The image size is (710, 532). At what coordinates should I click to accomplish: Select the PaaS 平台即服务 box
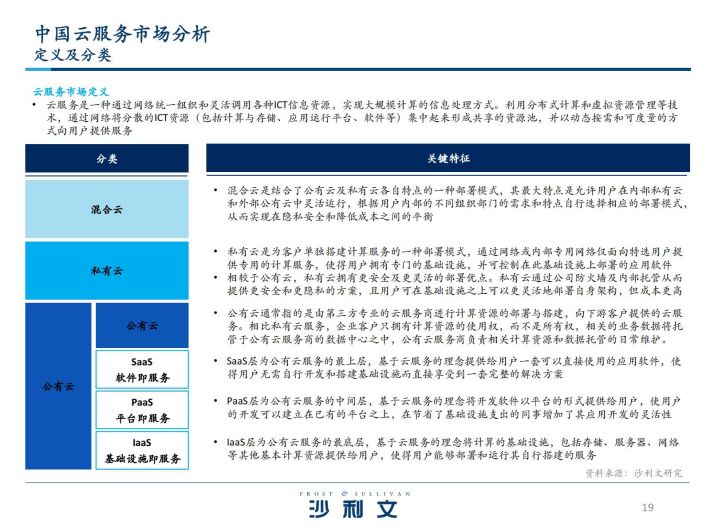[x=142, y=410]
